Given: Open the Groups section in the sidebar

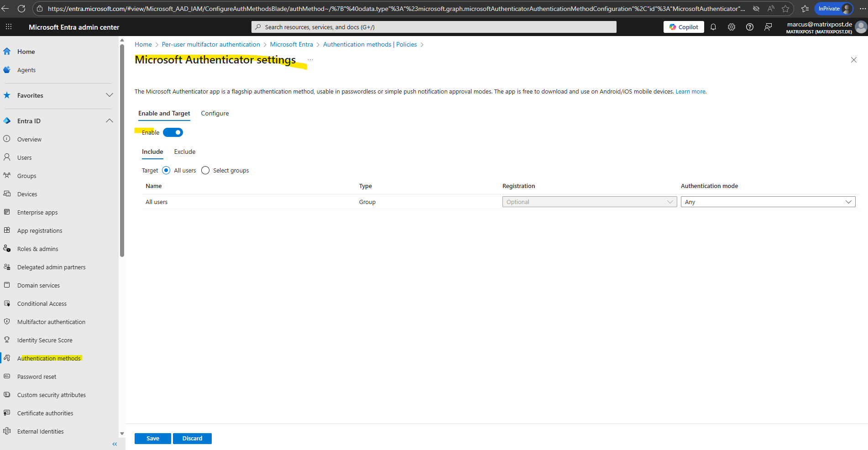Looking at the screenshot, I should [x=26, y=175].
